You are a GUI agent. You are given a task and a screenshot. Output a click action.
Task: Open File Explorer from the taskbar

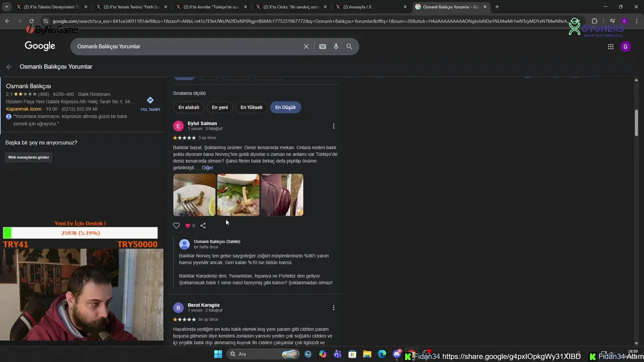367,354
